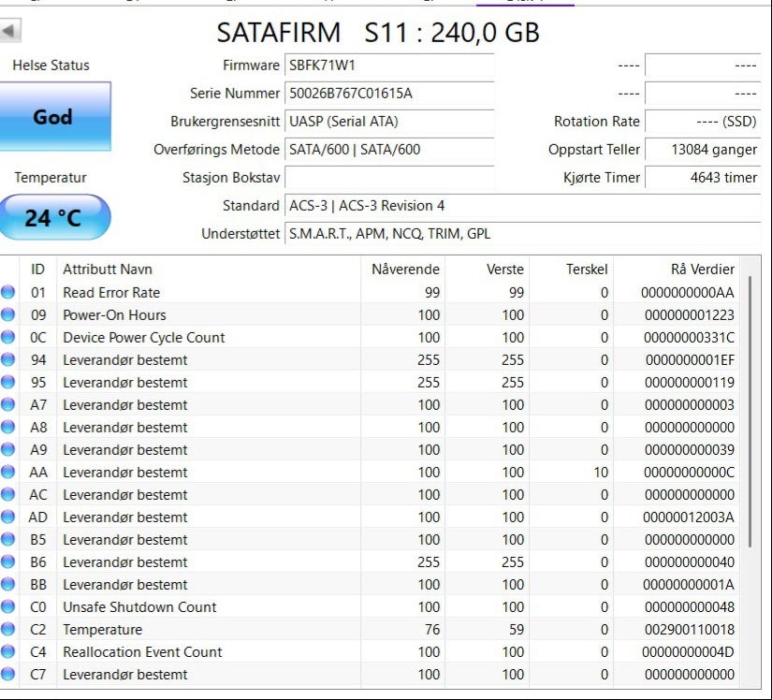Click the previous disk arrow icon
The image size is (772, 700).
[x=9, y=31]
